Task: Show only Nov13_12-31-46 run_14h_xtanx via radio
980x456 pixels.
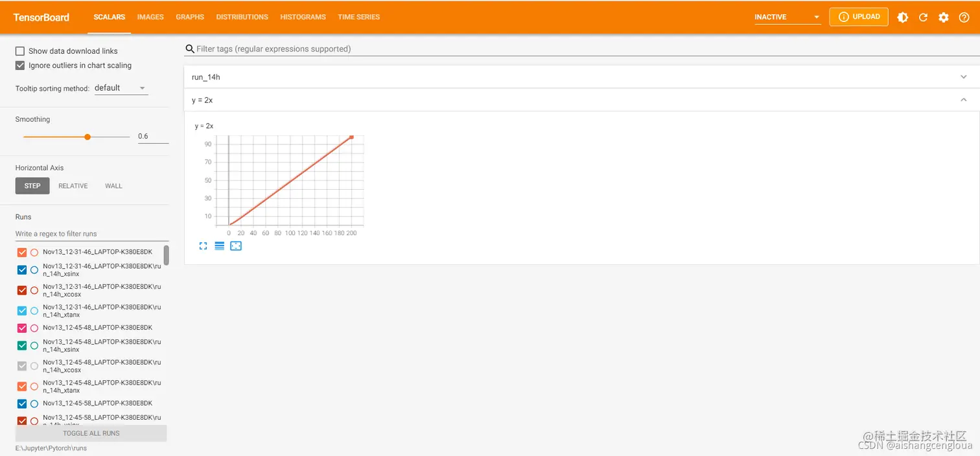Action: 34,311
